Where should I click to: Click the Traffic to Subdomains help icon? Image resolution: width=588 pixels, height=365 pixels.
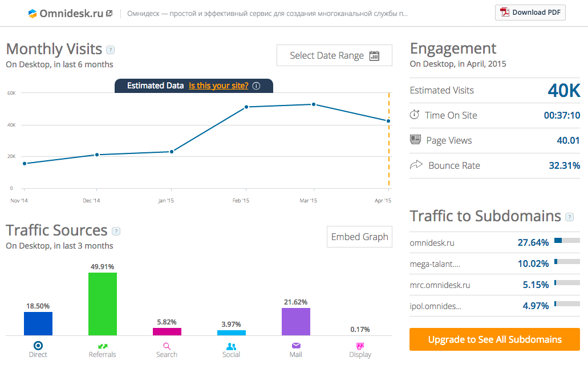(569, 217)
